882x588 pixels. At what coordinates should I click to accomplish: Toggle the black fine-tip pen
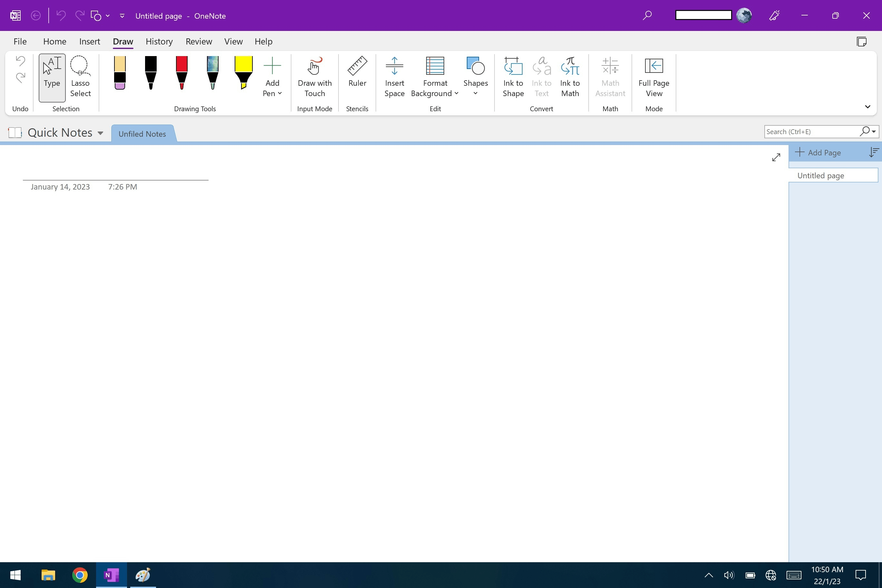(x=150, y=73)
